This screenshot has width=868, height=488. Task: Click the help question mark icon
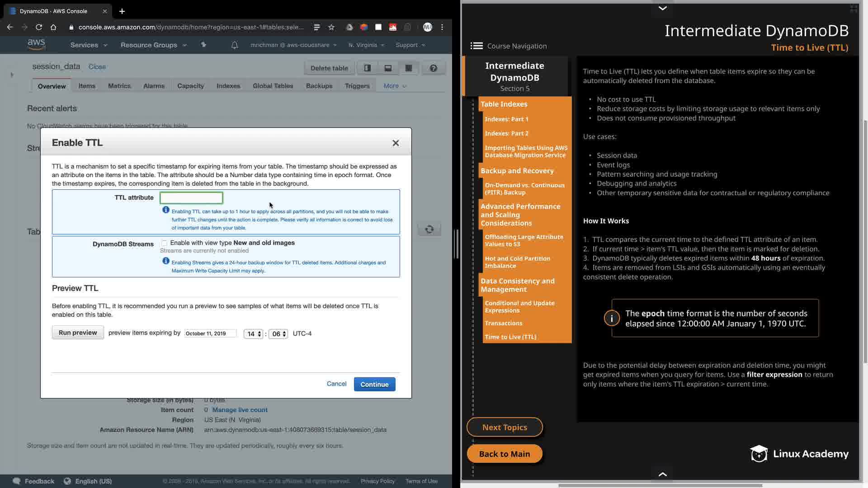point(433,68)
